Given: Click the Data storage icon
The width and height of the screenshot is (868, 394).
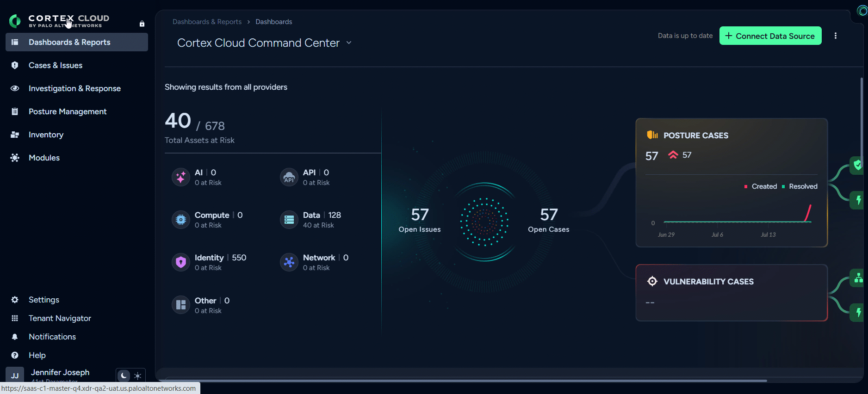Looking at the screenshot, I should tap(289, 220).
